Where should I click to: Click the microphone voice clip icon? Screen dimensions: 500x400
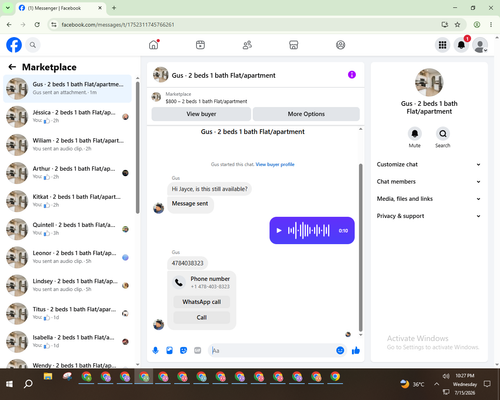coord(155,350)
